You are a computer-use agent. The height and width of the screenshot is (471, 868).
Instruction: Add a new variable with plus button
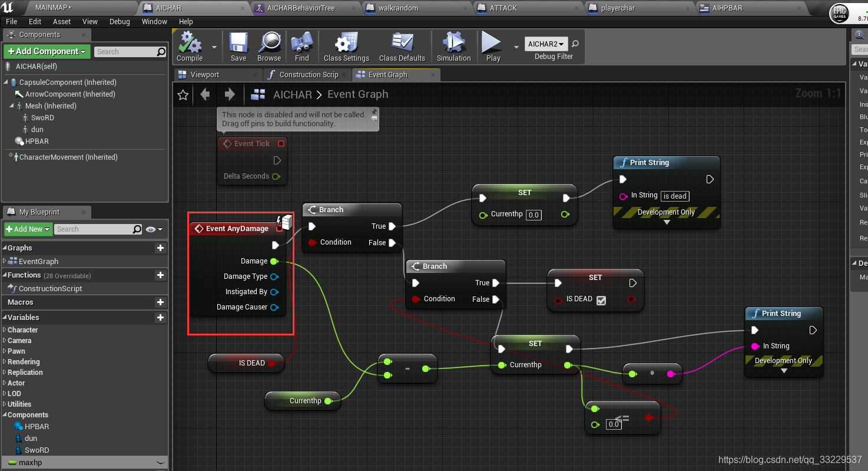(x=160, y=318)
